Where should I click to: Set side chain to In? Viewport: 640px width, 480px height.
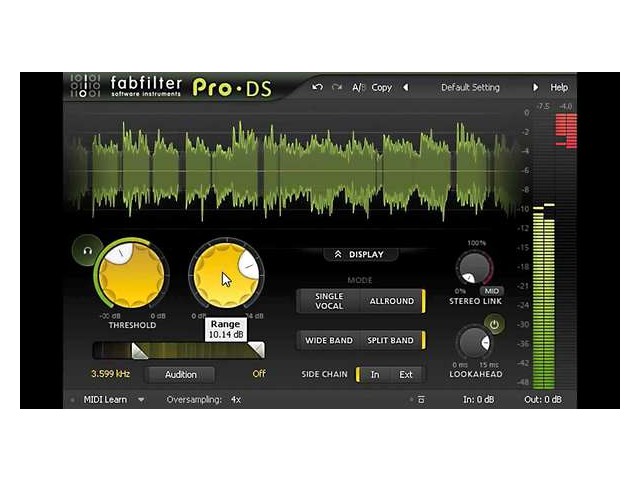pos(375,374)
